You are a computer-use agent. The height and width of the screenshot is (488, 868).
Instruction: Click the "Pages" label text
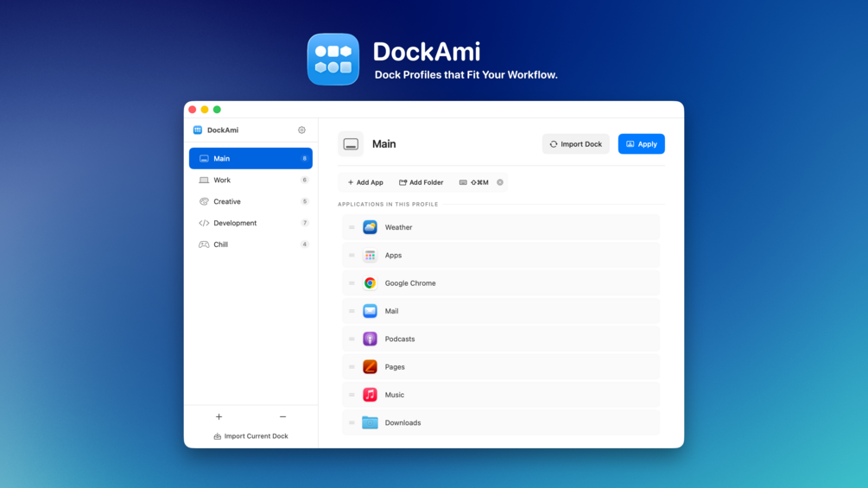(x=395, y=367)
